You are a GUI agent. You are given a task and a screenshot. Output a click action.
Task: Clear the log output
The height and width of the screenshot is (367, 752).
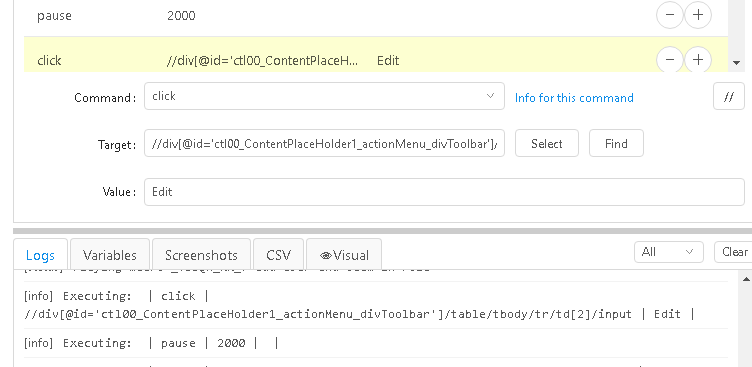click(734, 252)
